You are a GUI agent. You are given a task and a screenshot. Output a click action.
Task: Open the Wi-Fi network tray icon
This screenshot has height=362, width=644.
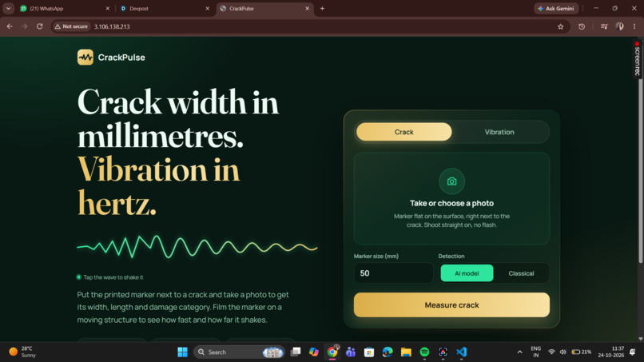click(x=551, y=352)
